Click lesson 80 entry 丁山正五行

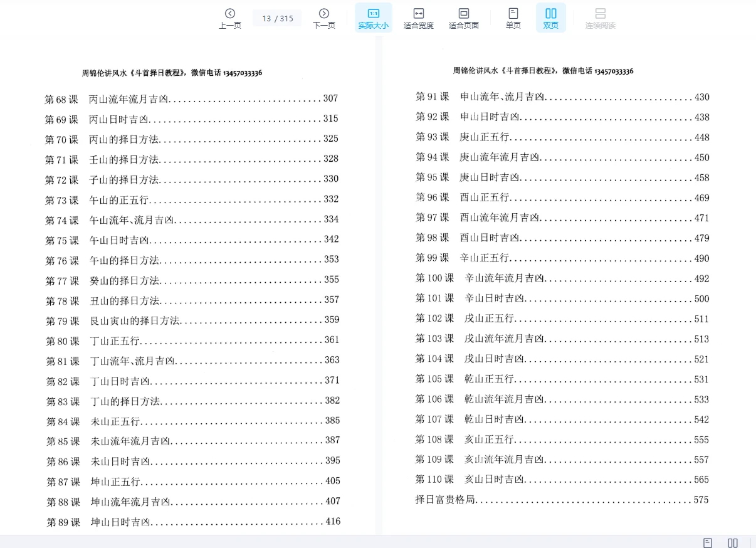tap(192, 340)
